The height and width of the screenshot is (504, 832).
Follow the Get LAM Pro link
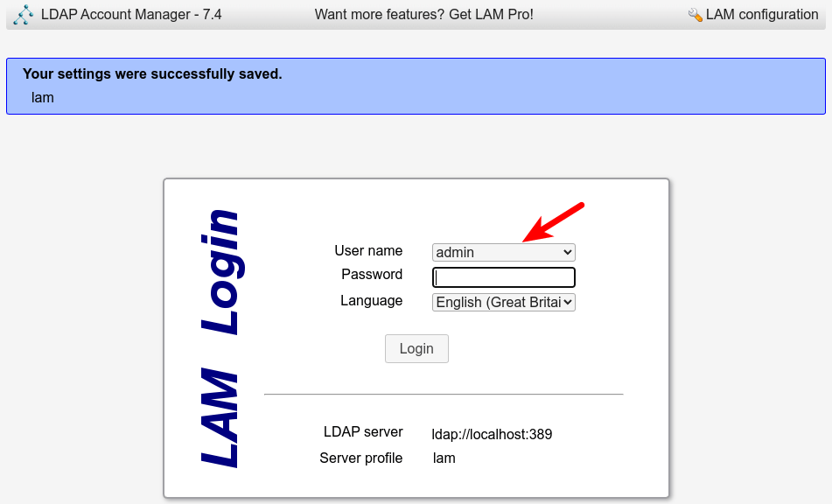[423, 15]
